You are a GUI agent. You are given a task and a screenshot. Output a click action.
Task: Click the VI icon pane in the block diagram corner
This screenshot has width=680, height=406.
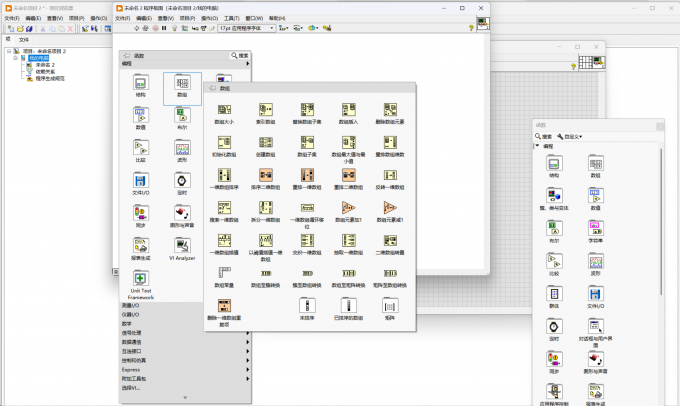[483, 23]
